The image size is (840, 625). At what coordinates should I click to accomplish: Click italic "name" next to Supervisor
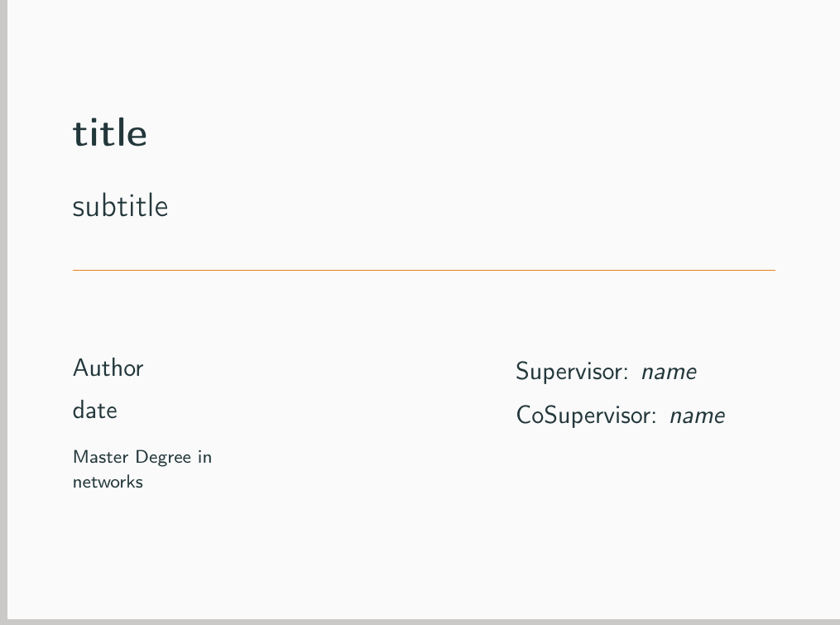[x=670, y=372]
